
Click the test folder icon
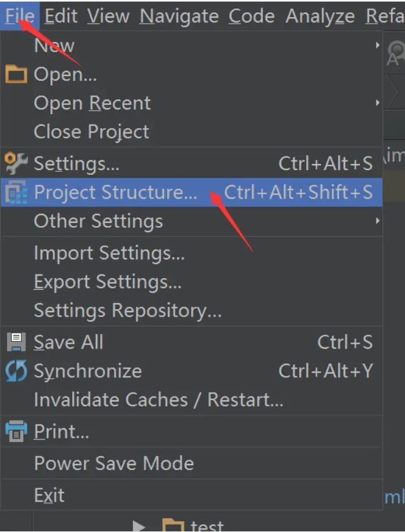click(x=173, y=525)
